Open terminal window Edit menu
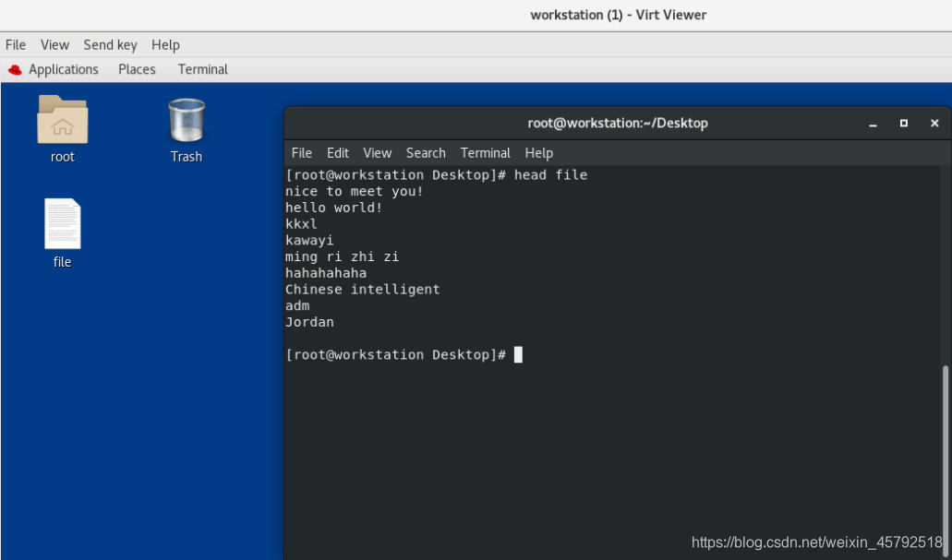Viewport: 952px width, 560px height. pyautogui.click(x=338, y=153)
